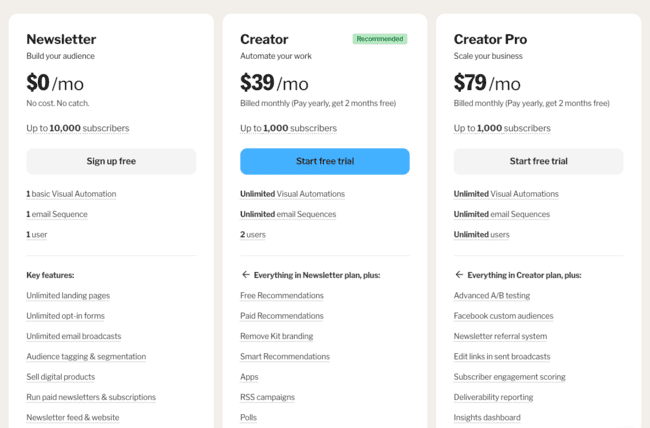Viewport: 650px width, 428px height.
Task: Start free trial for the Creator plan
Action: [324, 161]
